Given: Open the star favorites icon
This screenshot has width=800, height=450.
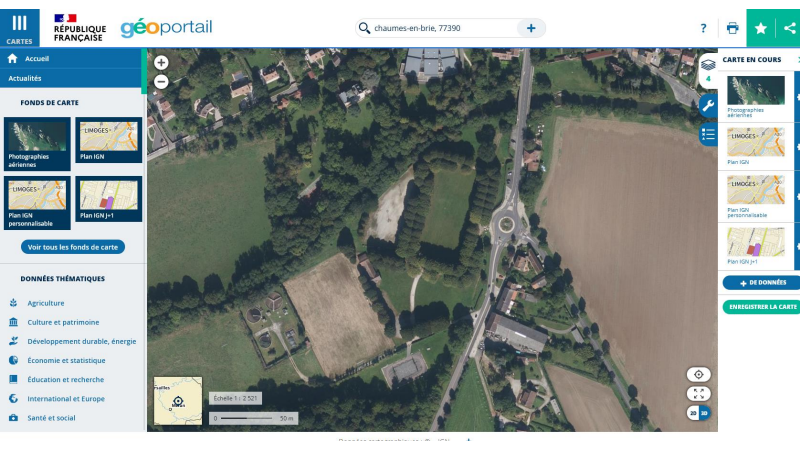Looking at the screenshot, I should pyautogui.click(x=761, y=28).
